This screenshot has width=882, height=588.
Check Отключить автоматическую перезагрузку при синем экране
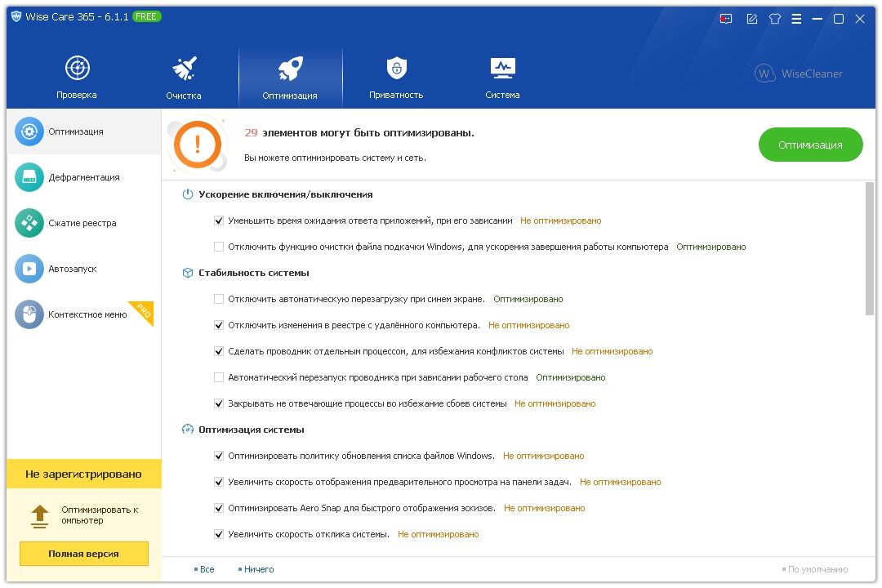[219, 299]
